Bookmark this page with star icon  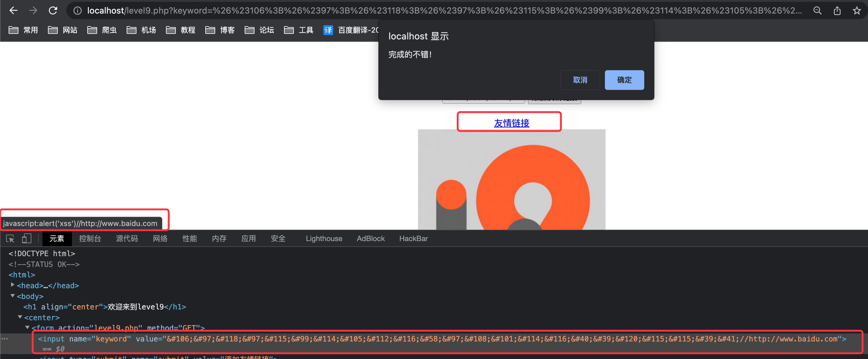pyautogui.click(x=857, y=11)
